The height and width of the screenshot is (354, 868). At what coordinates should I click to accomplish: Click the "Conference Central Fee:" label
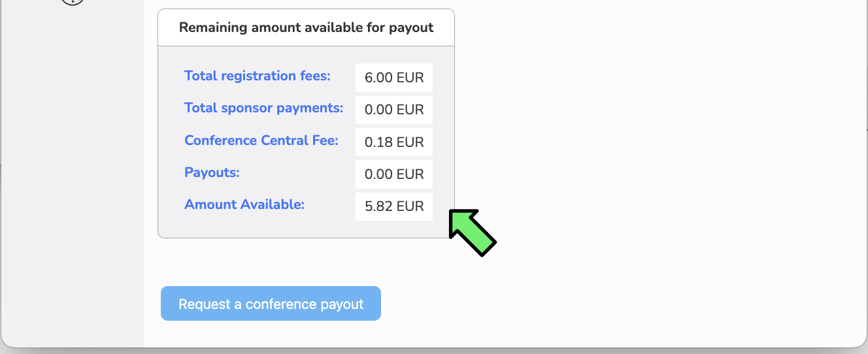(261, 140)
